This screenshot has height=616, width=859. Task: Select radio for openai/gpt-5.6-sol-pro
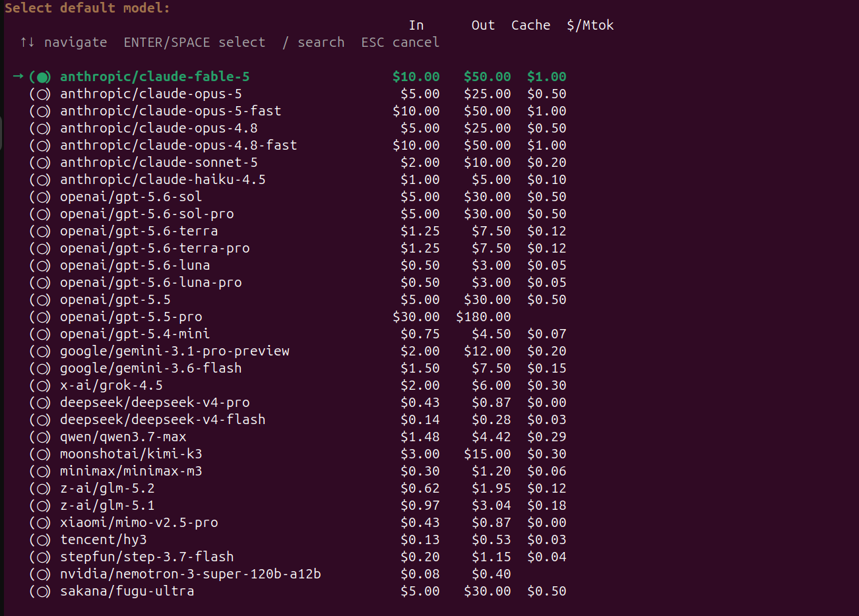pyautogui.click(x=40, y=214)
